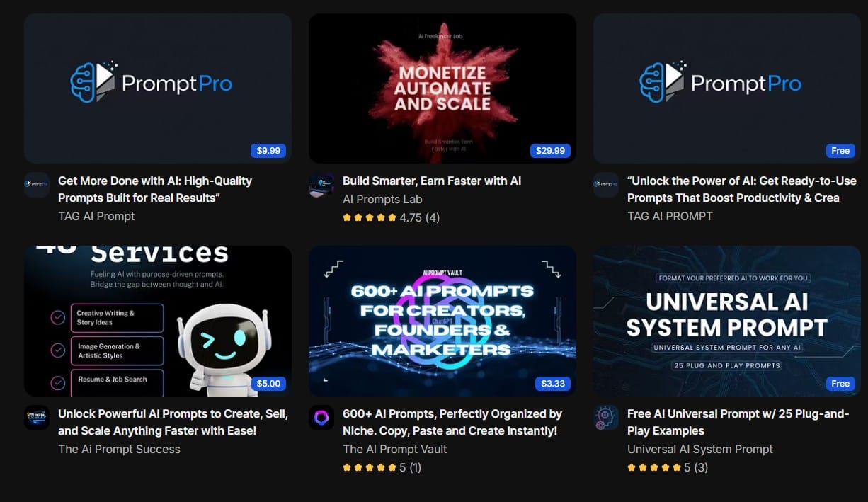Visit the AI Prompts Lab seller link
Image resolution: width=868 pixels, height=502 pixels.
point(382,199)
